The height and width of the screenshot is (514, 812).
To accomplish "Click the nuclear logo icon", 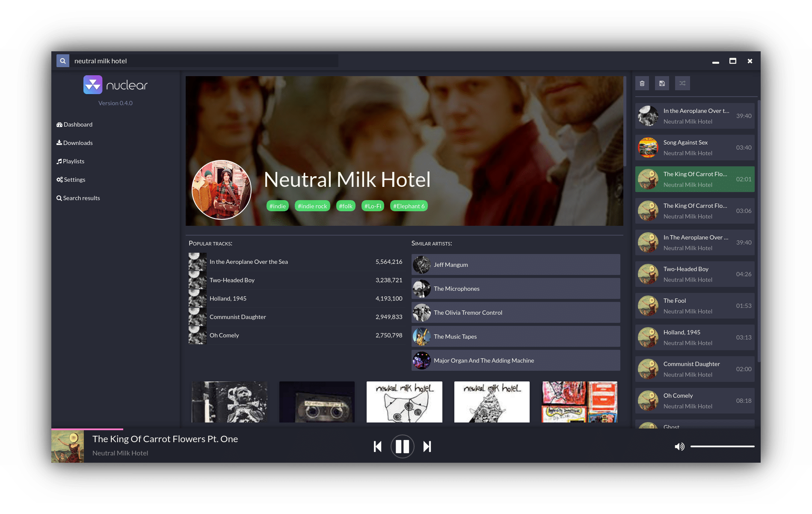I will 93,85.
